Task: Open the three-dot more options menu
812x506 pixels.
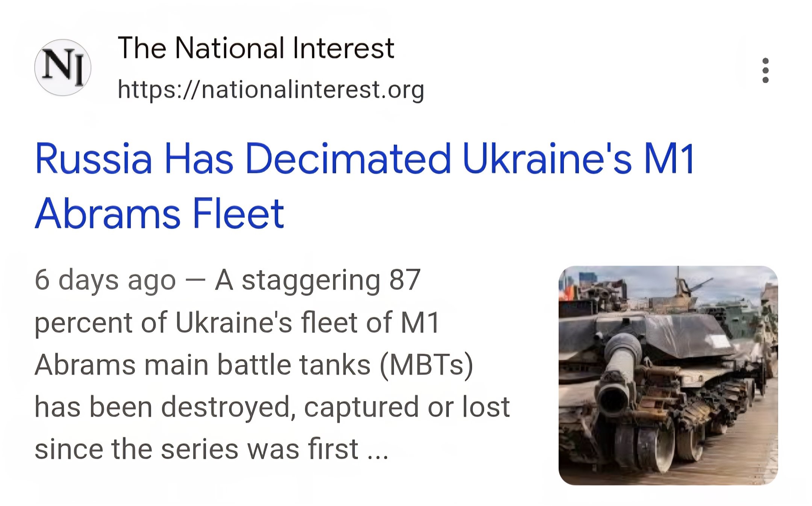Action: pos(765,70)
